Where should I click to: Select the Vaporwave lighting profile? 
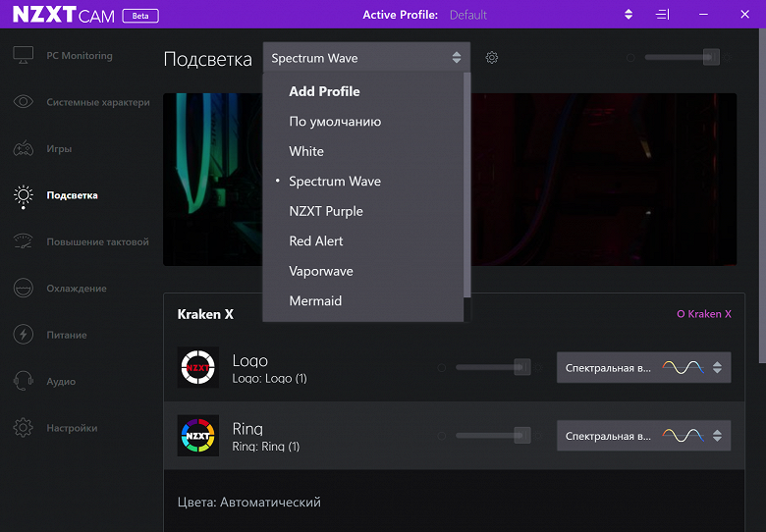pyautogui.click(x=321, y=271)
